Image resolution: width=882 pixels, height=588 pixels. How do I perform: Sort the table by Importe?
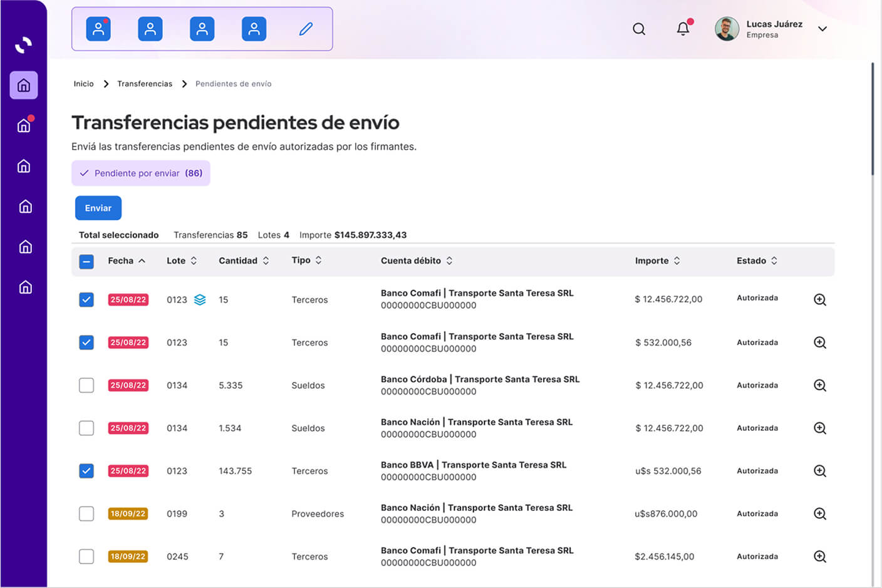click(x=657, y=260)
